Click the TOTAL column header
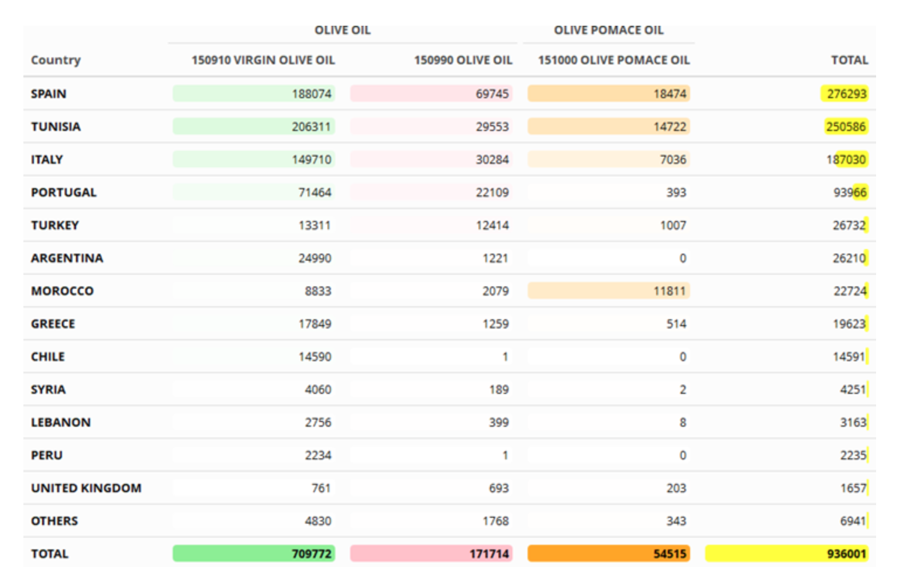Image resolution: width=910 pixels, height=588 pixels. 849,60
